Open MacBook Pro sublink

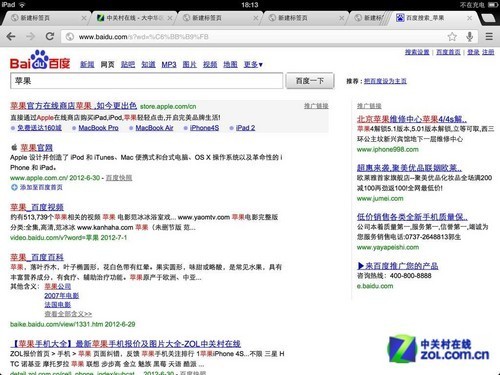pos(98,128)
